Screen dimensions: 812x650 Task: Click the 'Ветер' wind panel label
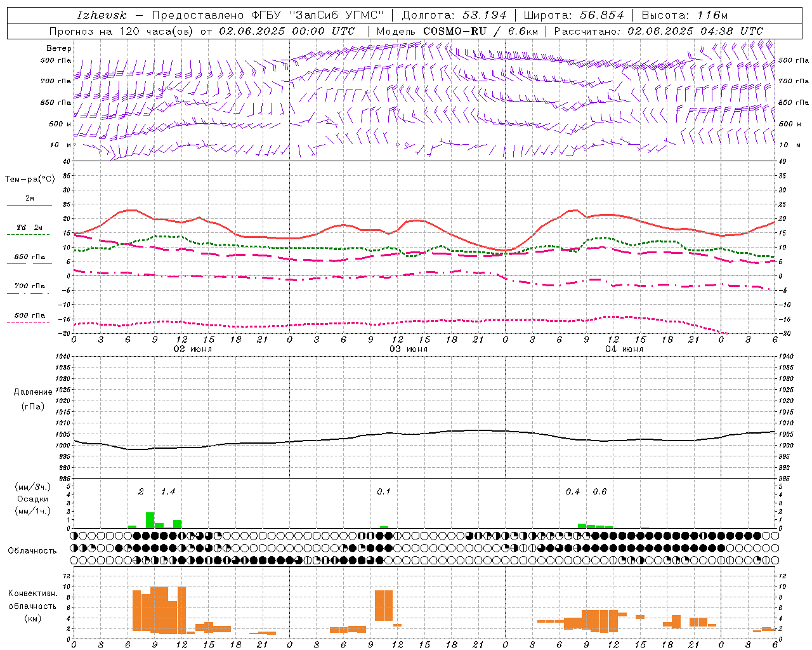pyautogui.click(x=59, y=48)
